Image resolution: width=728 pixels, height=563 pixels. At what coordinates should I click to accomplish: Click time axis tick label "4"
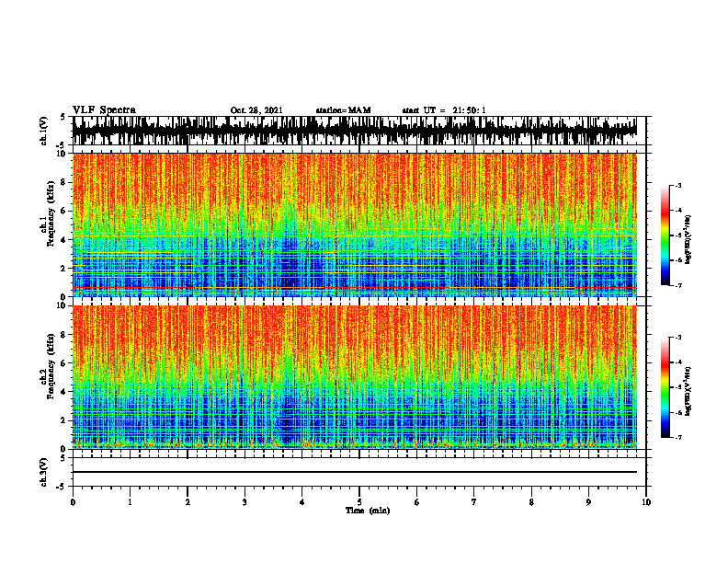pyautogui.click(x=302, y=502)
